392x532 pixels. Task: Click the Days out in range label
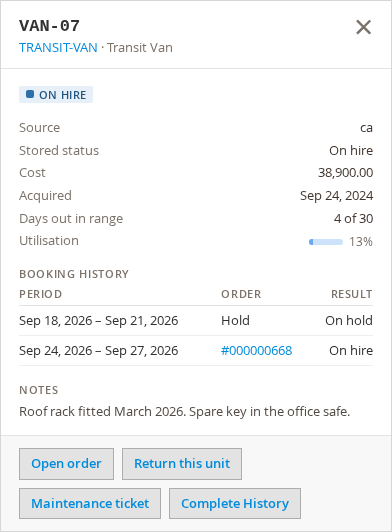(x=71, y=218)
